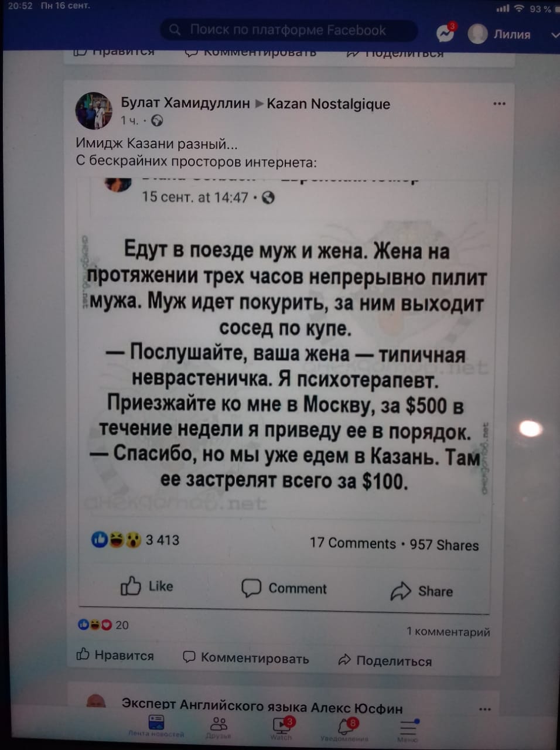Open Булат Хамидуллин profile name link
This screenshot has height=750, width=560.
[x=185, y=103]
